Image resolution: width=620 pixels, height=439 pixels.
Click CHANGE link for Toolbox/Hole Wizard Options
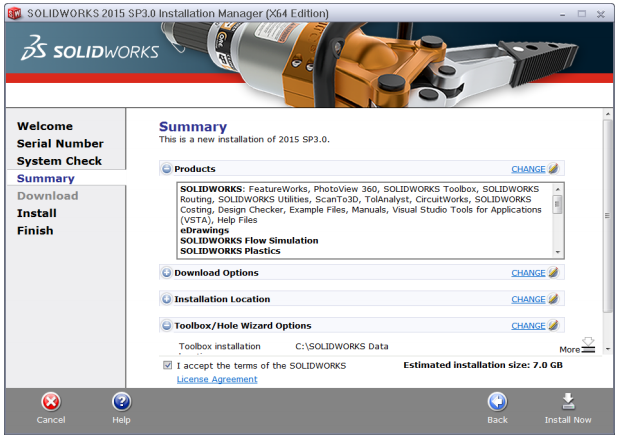point(528,325)
